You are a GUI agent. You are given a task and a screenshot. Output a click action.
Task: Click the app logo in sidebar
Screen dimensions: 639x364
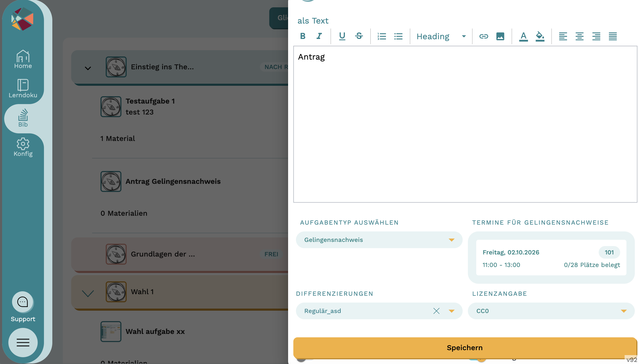23,19
